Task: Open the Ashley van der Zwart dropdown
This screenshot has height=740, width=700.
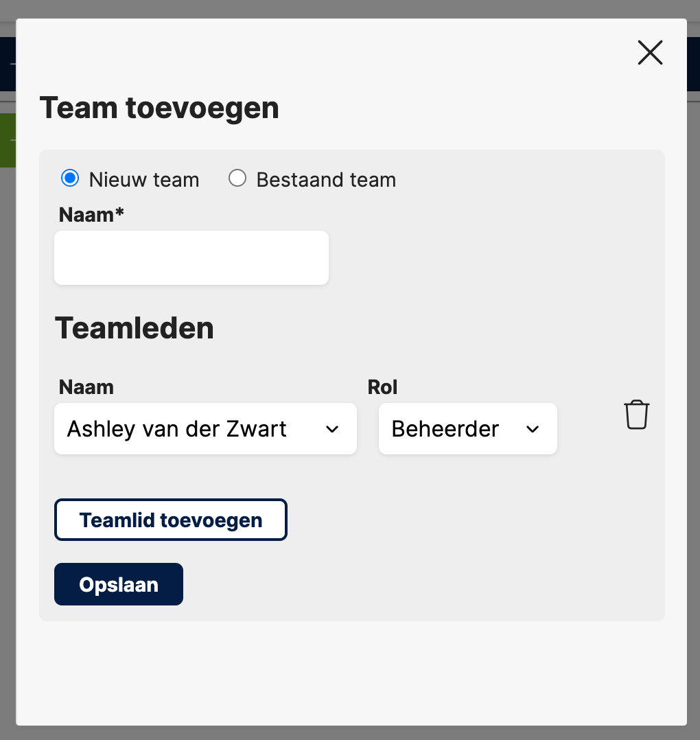Action: 205,428
